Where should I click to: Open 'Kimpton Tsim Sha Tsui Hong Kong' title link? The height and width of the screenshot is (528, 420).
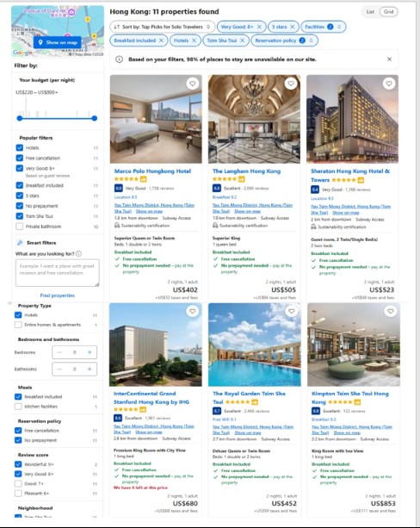[x=350, y=398]
